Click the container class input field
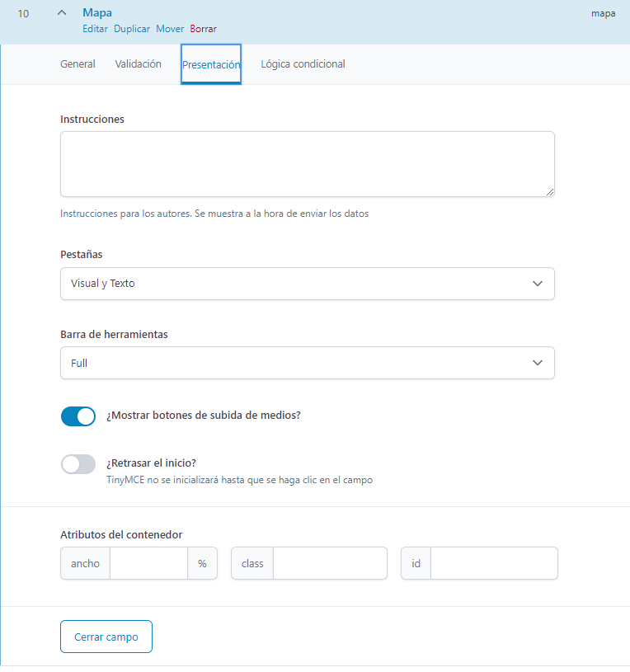This screenshot has width=630, height=672. click(x=330, y=563)
